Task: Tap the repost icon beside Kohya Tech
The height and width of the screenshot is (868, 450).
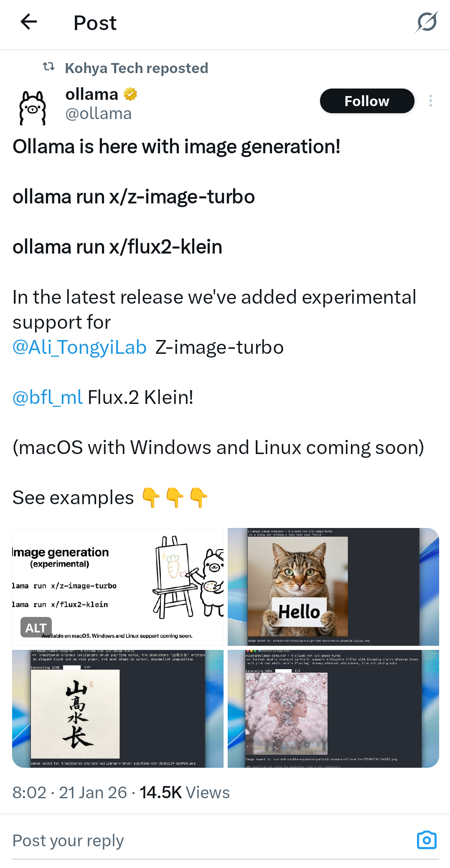Action: tap(49, 67)
